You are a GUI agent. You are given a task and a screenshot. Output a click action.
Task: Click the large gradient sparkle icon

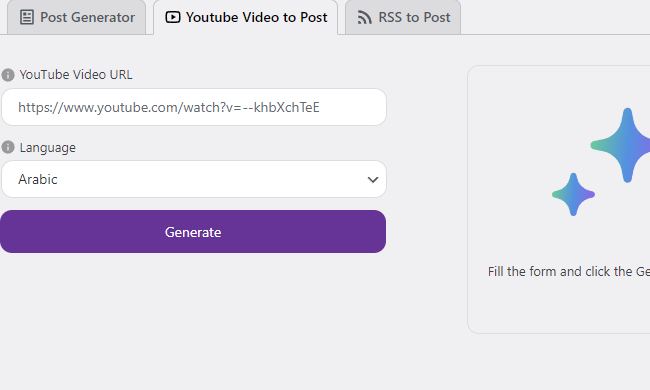(621, 145)
